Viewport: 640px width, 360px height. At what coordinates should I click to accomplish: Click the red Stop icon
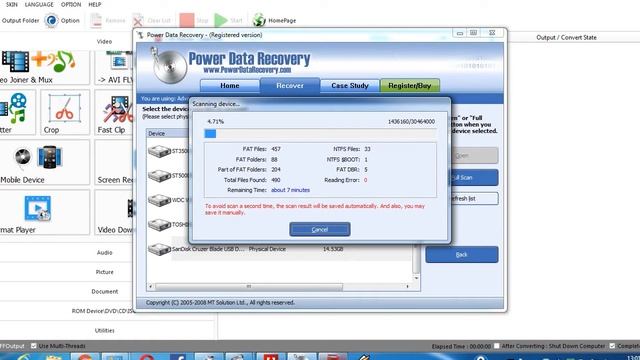click(x=187, y=20)
